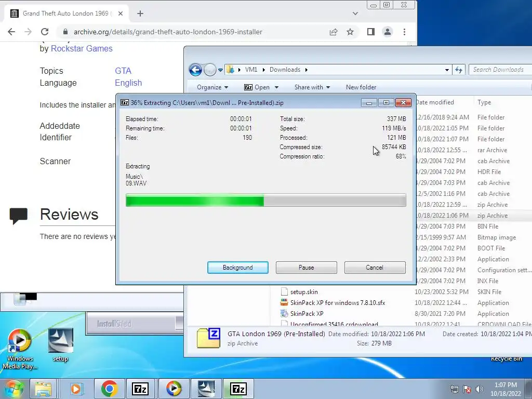532x399 pixels.
Task: Click Explorer back arrow button
Action: coord(195,70)
